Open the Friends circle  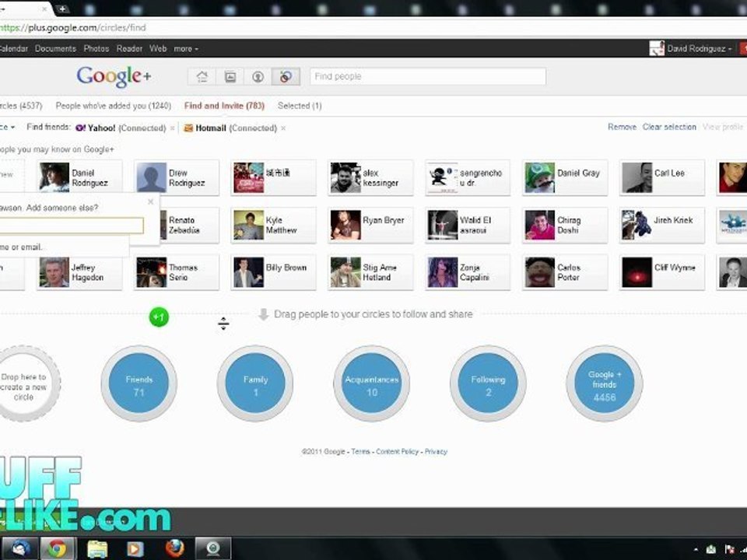[139, 383]
